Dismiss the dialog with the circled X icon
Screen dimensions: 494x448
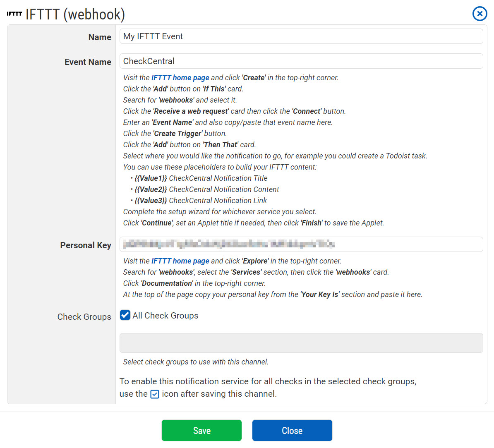[480, 14]
